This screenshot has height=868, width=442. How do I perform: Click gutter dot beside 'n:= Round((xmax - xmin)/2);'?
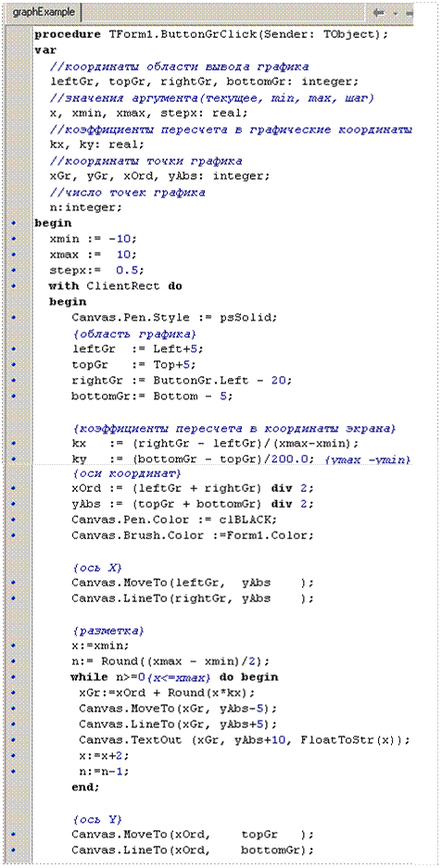point(13,661)
